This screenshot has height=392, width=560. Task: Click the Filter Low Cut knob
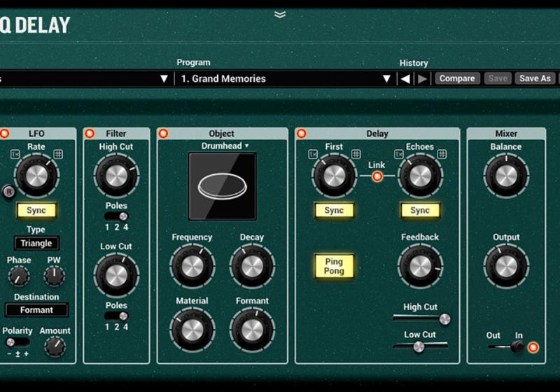pos(116,275)
